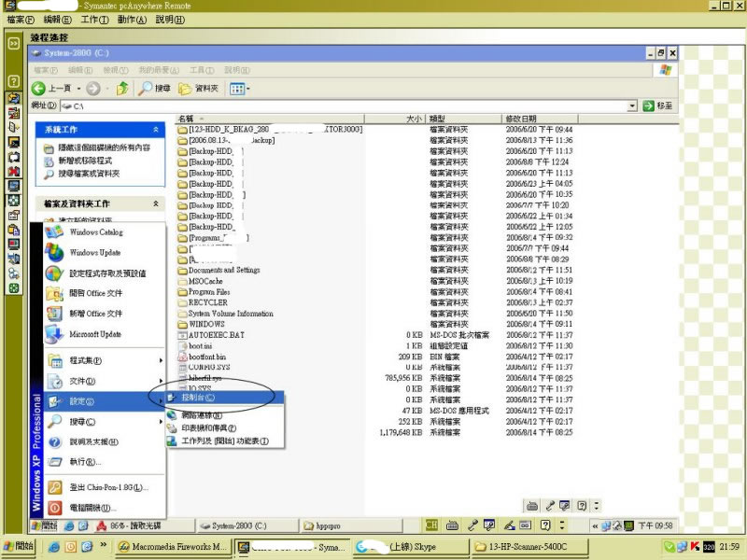Select the AUTOEXEC.BAT file

click(211, 335)
